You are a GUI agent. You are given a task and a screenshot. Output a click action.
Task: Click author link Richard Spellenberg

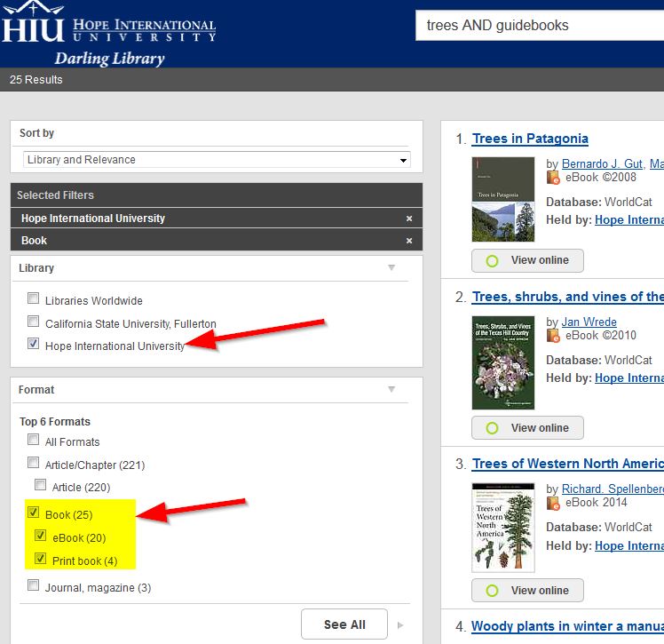(613, 489)
